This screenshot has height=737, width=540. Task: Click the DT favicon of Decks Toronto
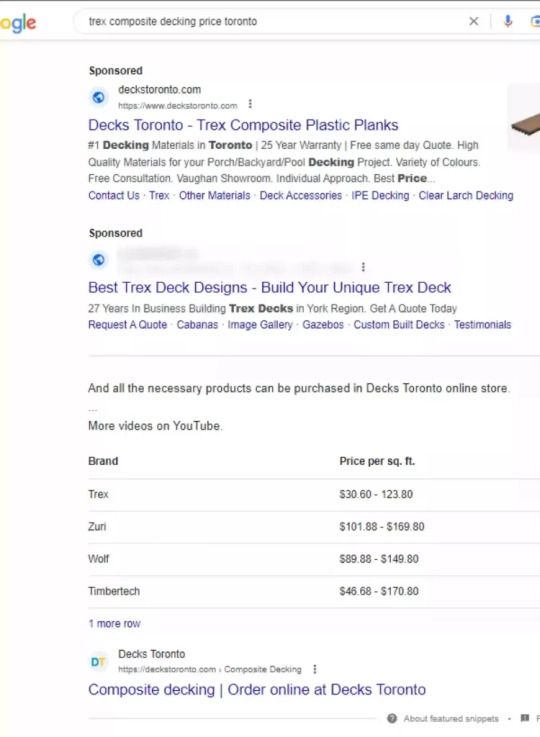[98, 662]
